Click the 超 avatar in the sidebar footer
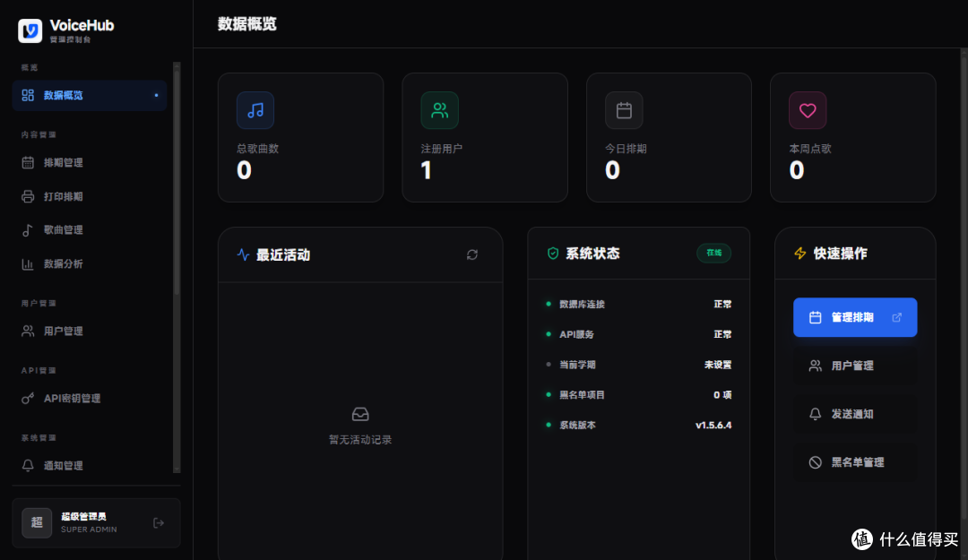968x560 pixels. pos(37,522)
